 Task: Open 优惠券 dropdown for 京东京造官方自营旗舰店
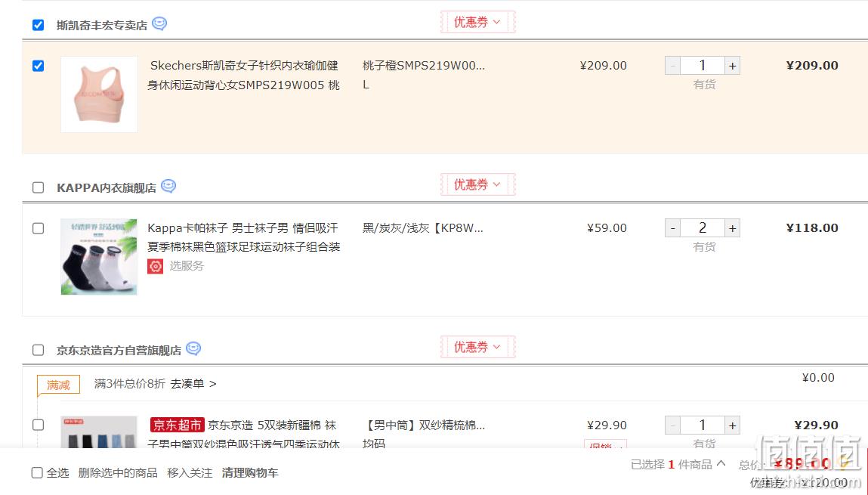click(x=477, y=347)
